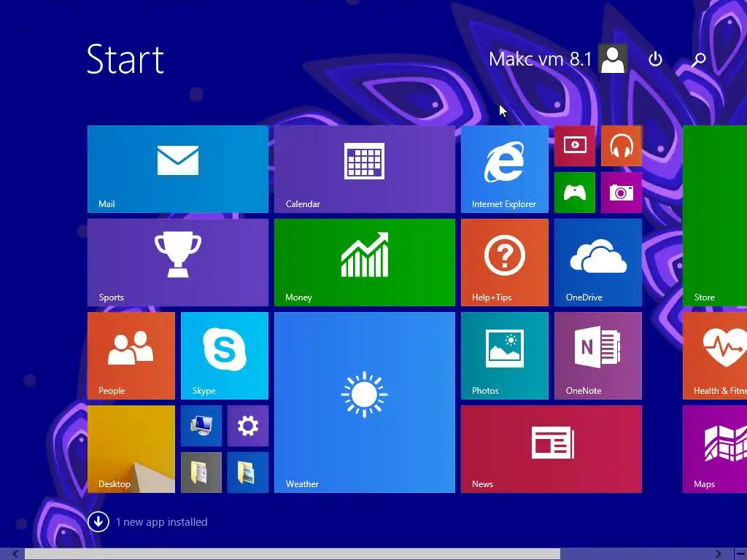Click horizontal scrollbar right arrow
This screenshot has height=560, width=747.
(718, 554)
